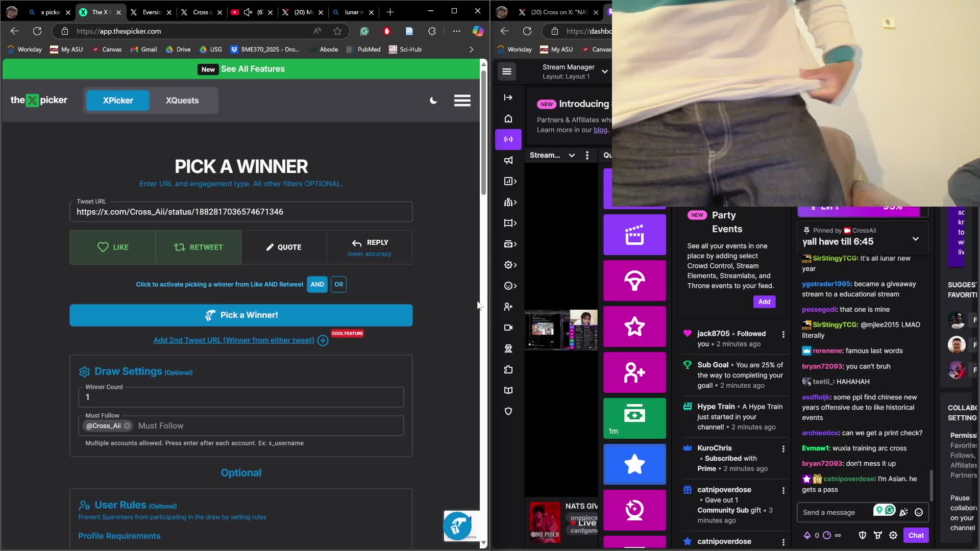Open the Creator Camp book icon
Viewport: 980px width, 551px height.
click(508, 390)
